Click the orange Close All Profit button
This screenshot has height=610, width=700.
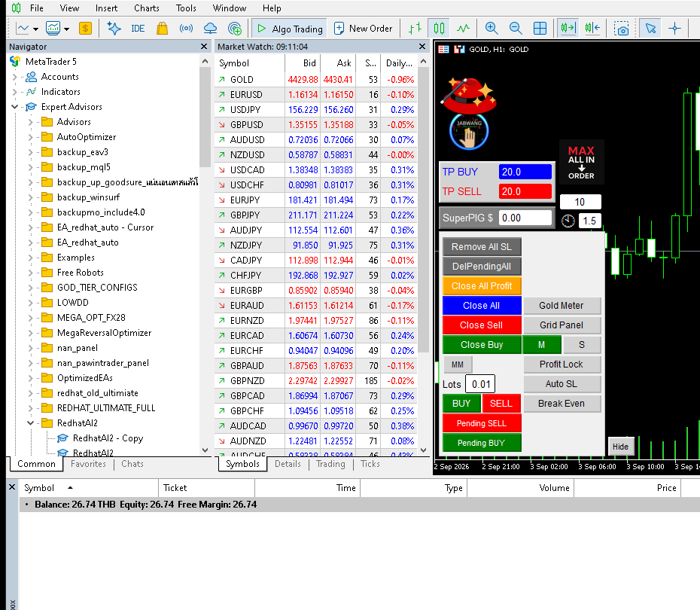(x=482, y=286)
